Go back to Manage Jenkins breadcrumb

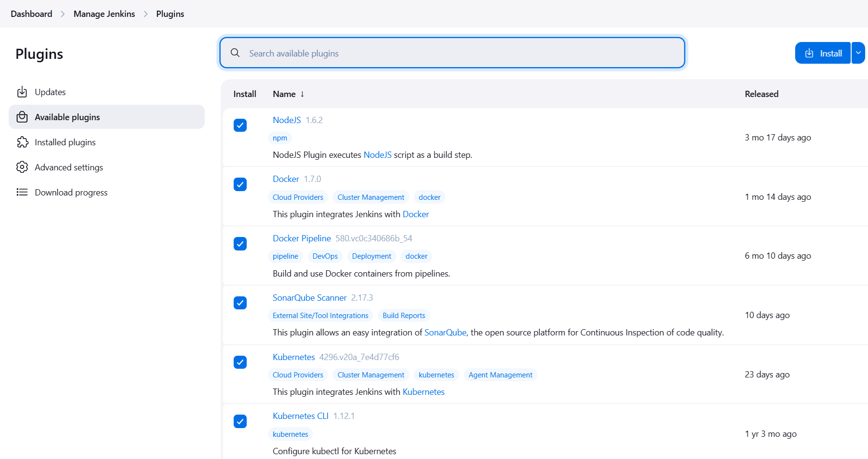(x=104, y=14)
